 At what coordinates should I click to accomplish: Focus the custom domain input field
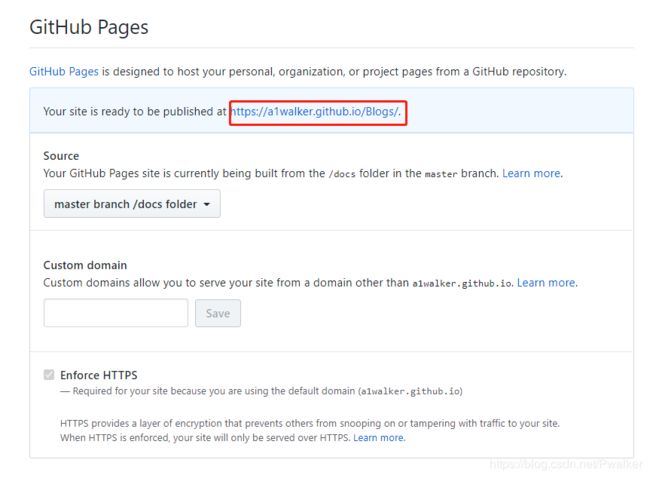(116, 313)
